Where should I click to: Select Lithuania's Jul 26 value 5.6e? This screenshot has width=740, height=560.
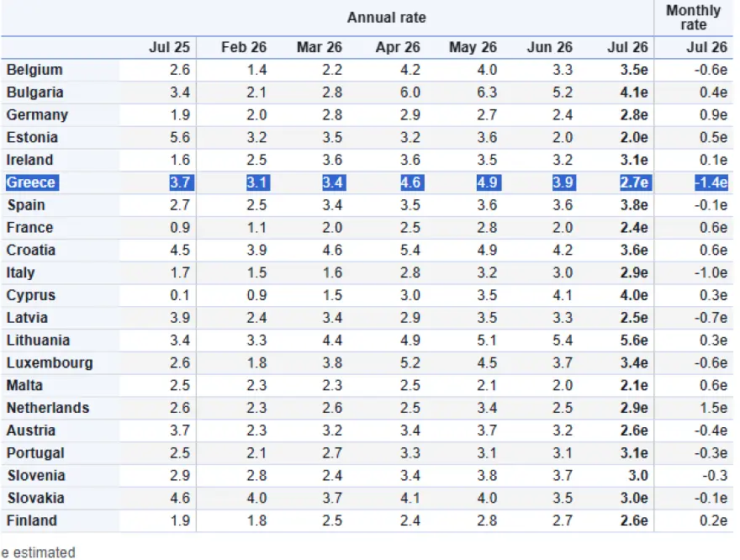[633, 341]
